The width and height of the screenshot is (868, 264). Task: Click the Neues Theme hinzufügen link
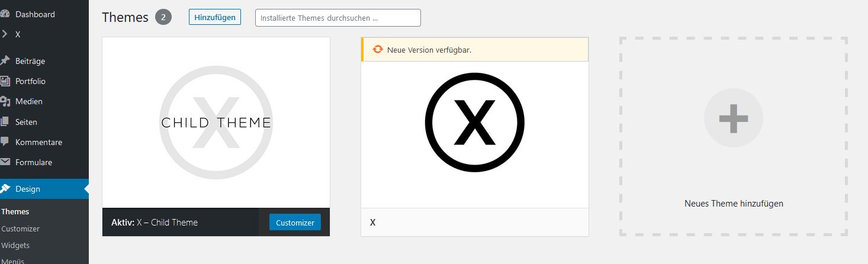pyautogui.click(x=733, y=204)
